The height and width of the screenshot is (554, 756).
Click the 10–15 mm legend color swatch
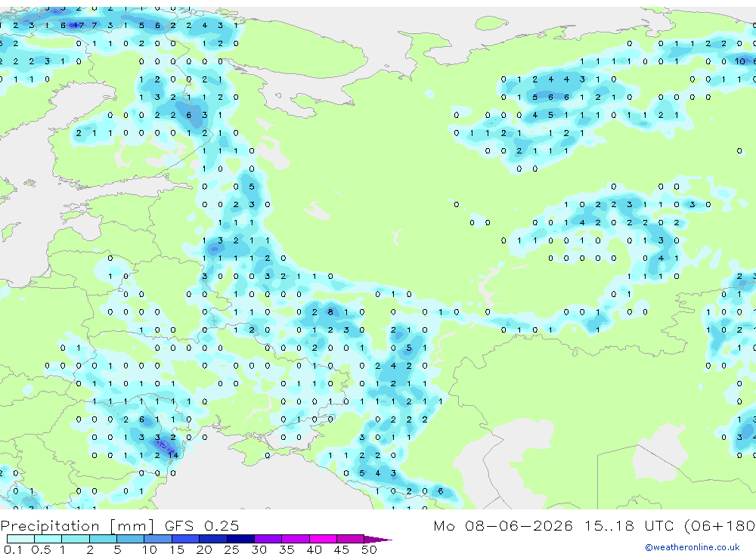[x=158, y=539]
